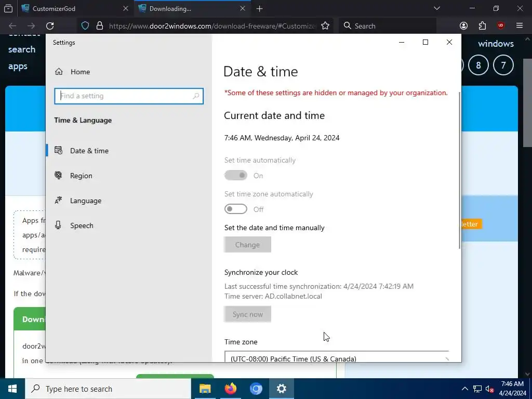Click the Find a setting search box
532x399 pixels.
click(129, 96)
